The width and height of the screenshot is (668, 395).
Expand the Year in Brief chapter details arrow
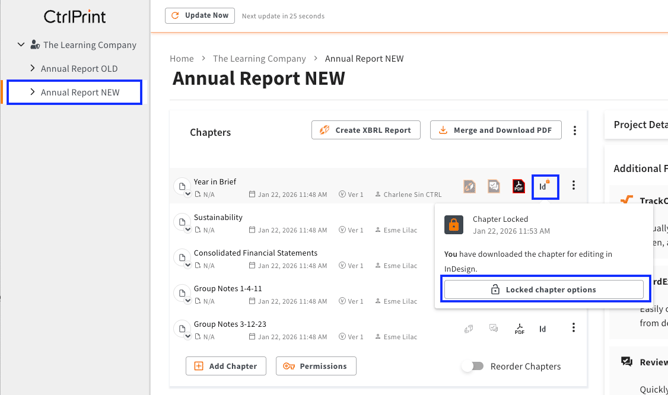tap(187, 194)
